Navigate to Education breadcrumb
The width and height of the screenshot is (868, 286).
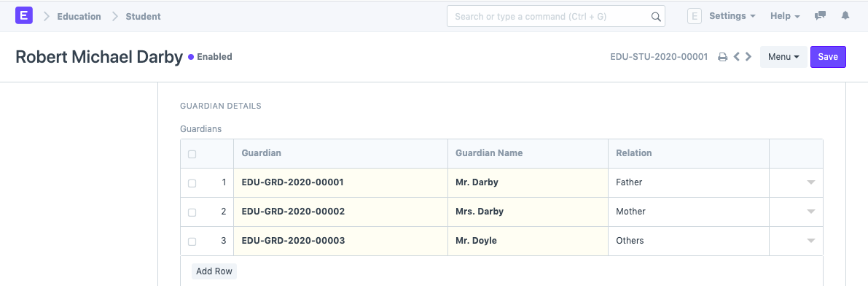click(79, 16)
